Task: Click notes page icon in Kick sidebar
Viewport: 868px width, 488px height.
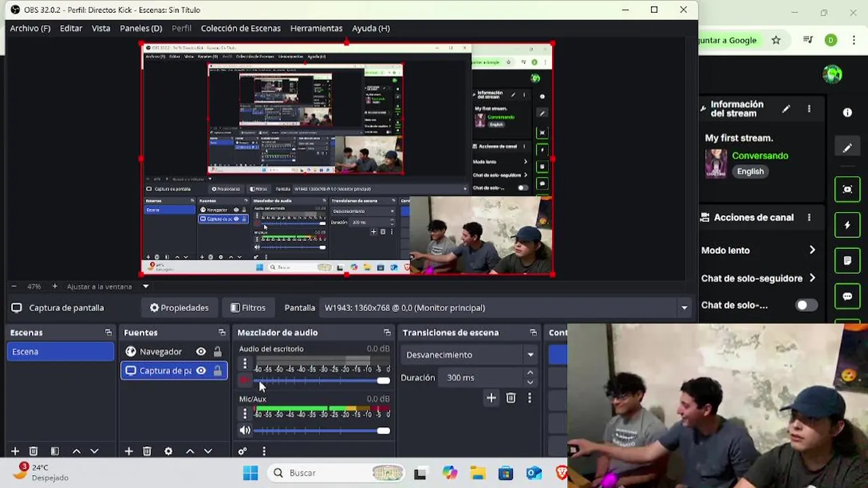Action: click(847, 261)
